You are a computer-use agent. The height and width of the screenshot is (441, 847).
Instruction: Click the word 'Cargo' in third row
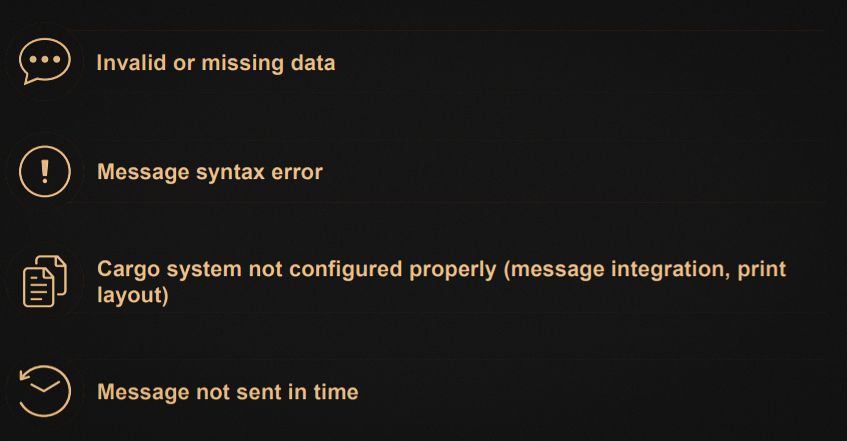click(128, 270)
